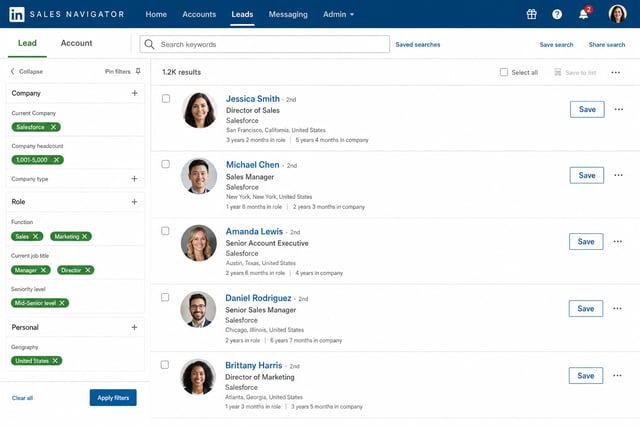Remove the Sales function filter
The width and height of the screenshot is (640, 426).
tap(36, 237)
